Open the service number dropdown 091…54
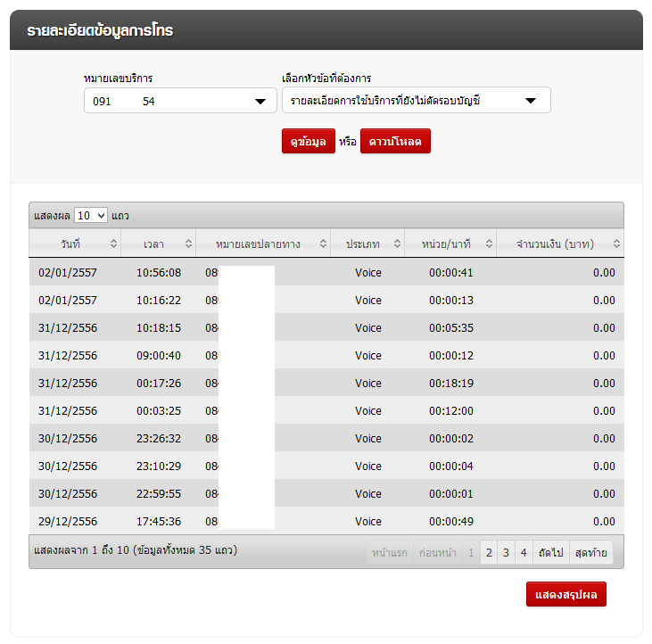 tap(180, 101)
